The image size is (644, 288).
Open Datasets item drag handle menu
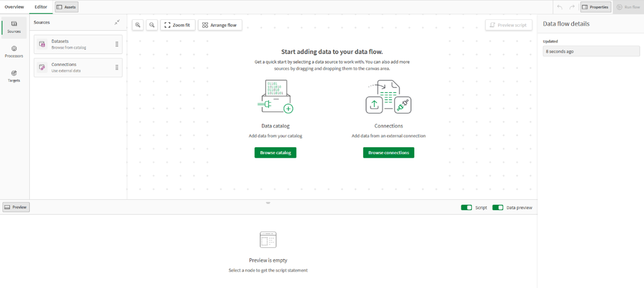(x=117, y=44)
